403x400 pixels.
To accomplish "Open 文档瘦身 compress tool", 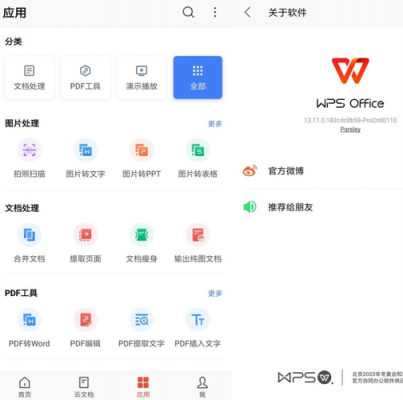I will (x=142, y=243).
